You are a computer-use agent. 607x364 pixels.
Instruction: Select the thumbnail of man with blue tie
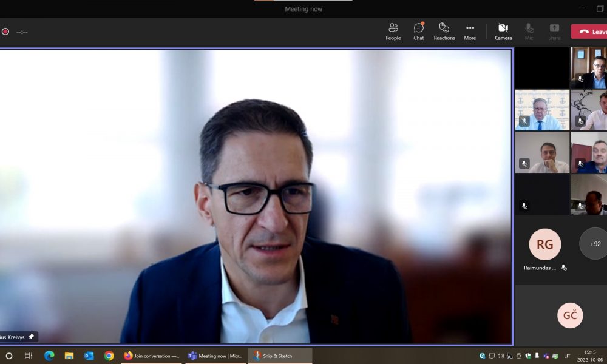point(542,110)
